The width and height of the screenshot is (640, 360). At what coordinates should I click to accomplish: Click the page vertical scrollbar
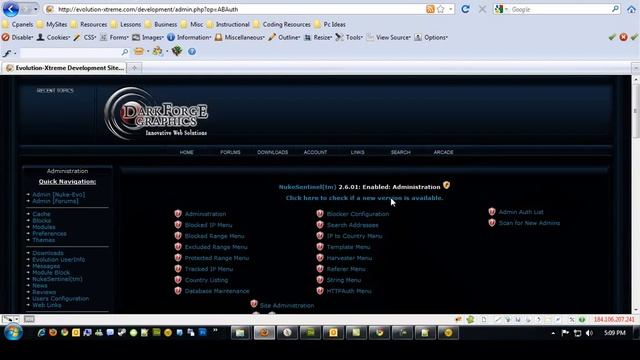point(636,194)
